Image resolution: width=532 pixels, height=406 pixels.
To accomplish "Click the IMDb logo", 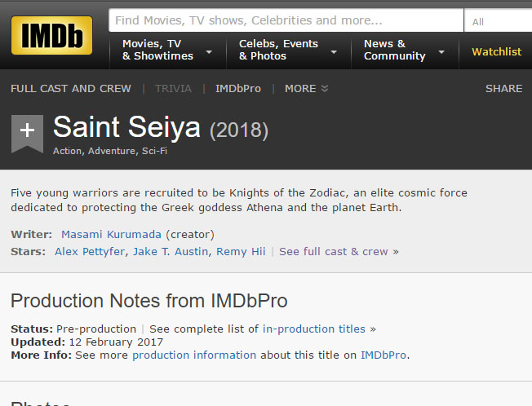I will coord(51,35).
